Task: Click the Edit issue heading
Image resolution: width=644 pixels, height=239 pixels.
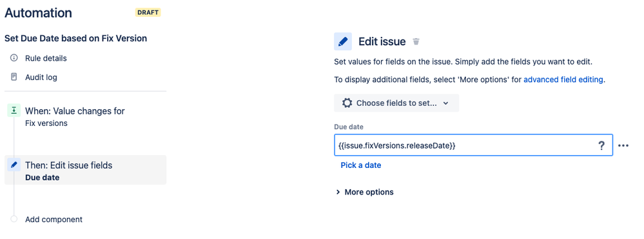Action: 382,41
